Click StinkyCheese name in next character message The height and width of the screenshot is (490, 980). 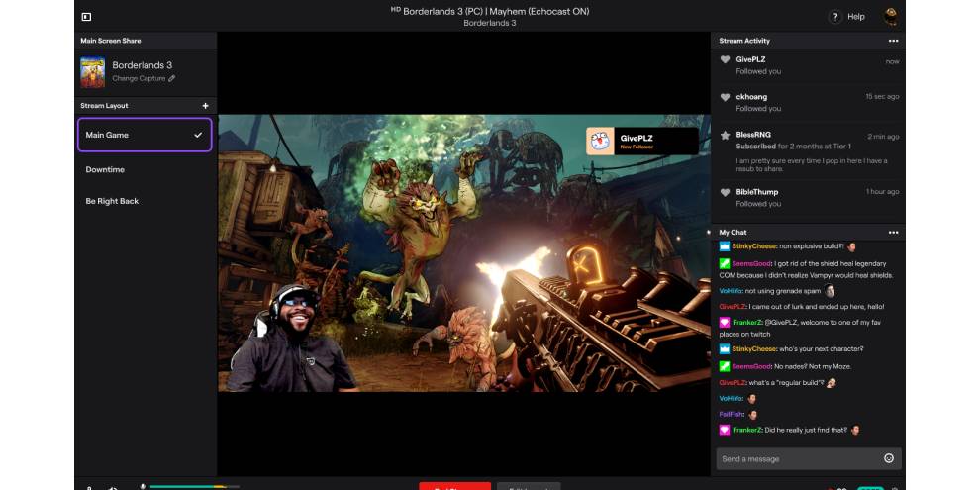click(x=754, y=348)
